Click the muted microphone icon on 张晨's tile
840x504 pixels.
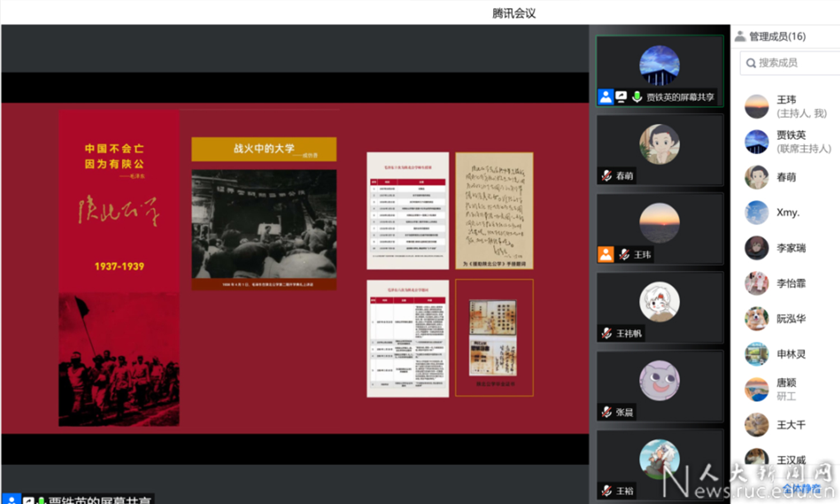(606, 413)
